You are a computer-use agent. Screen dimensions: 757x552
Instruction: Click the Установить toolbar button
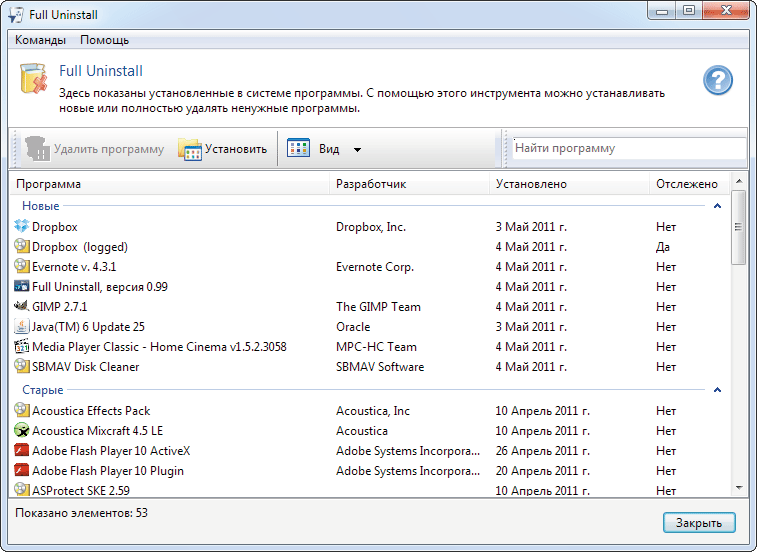click(223, 149)
